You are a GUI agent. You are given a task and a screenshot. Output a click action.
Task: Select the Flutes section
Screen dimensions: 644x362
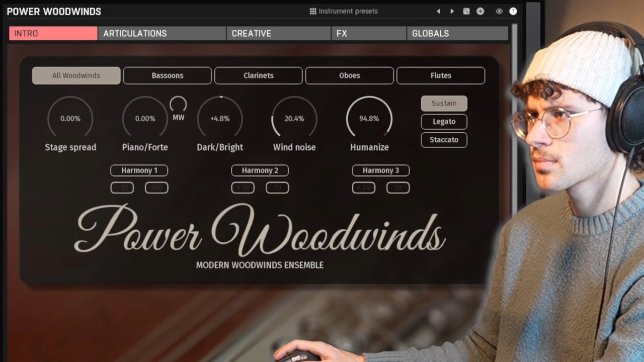[441, 75]
